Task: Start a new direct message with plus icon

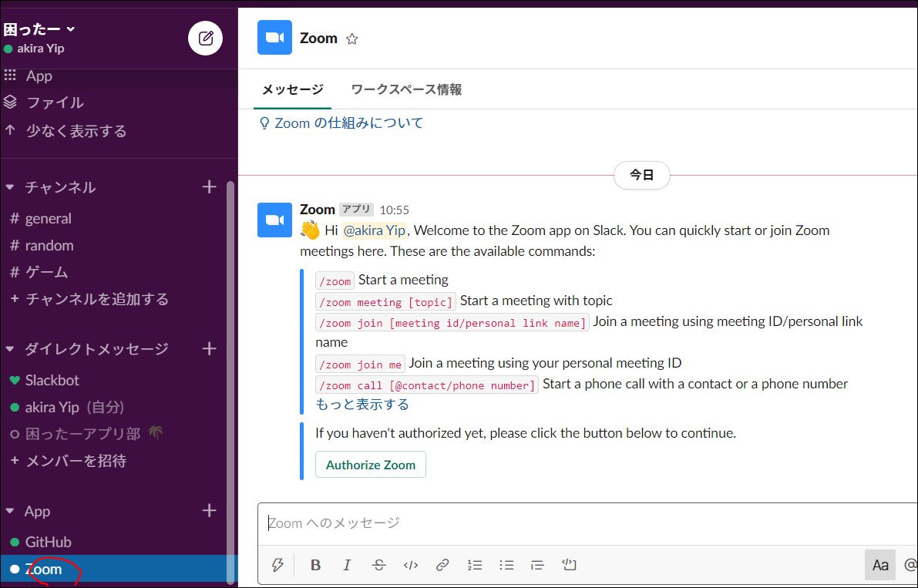Action: [x=209, y=348]
